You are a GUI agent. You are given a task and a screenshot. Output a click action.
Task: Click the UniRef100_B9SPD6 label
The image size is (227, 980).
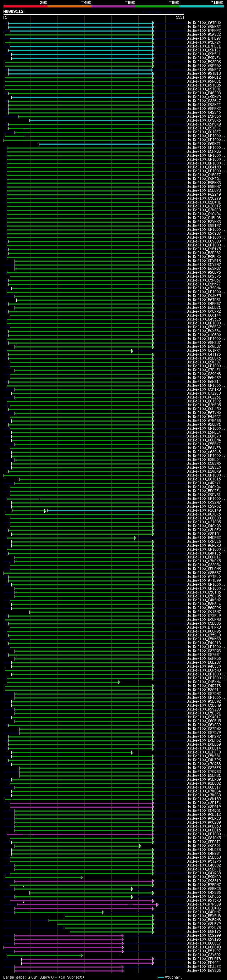point(203,62)
